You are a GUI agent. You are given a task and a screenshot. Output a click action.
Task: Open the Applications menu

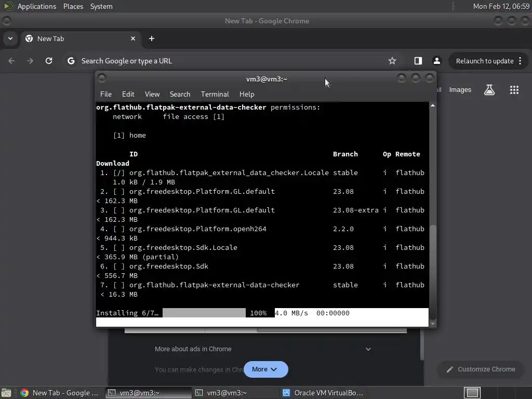pyautogui.click(x=37, y=6)
